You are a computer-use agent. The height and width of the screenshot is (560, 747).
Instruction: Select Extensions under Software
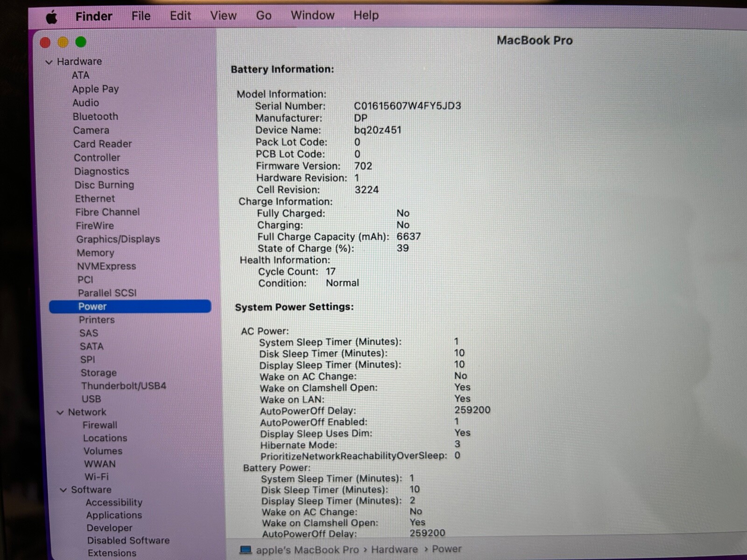click(112, 553)
